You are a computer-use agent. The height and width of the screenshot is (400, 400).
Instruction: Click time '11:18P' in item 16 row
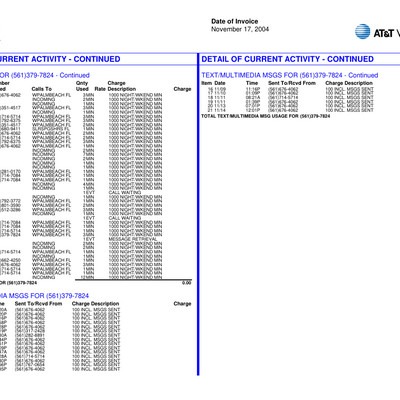click(x=252, y=89)
